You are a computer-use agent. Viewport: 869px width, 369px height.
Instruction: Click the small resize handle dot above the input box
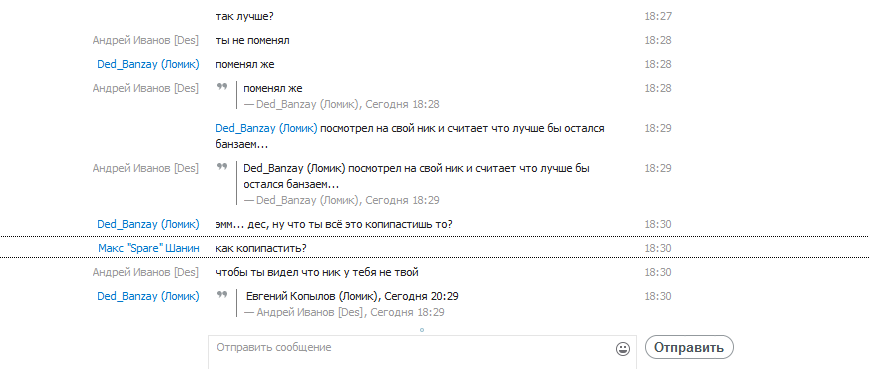pyautogui.click(x=422, y=330)
